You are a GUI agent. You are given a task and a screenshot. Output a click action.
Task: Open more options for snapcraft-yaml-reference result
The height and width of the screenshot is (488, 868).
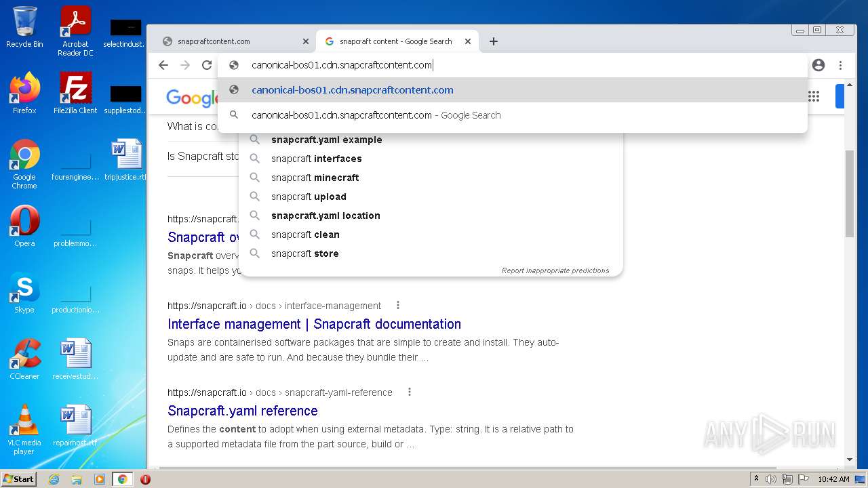[x=410, y=392]
